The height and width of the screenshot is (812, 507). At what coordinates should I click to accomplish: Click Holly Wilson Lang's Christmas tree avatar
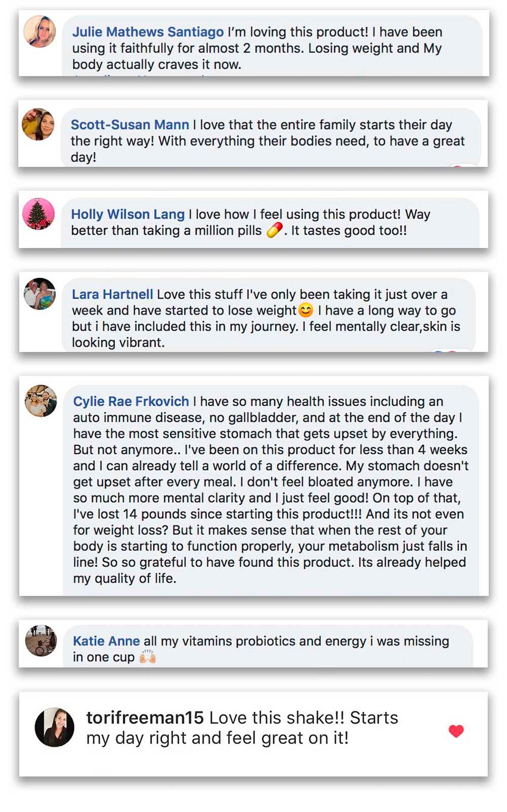pos(39,214)
